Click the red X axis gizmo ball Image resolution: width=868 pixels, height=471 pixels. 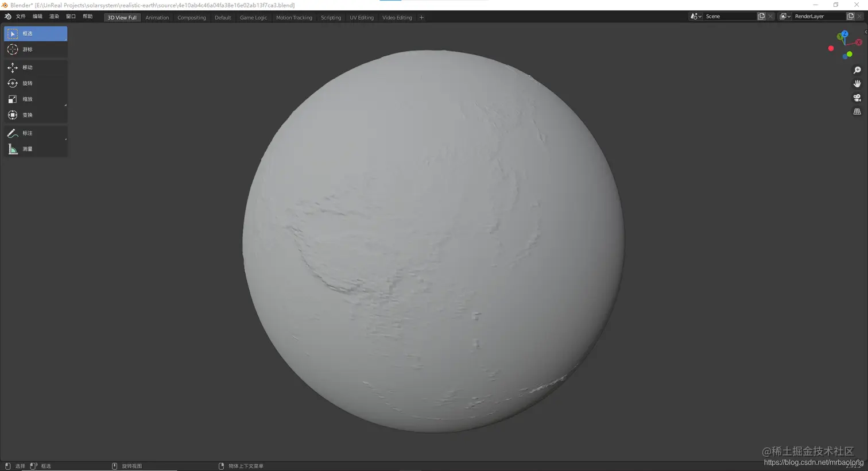[x=858, y=42]
